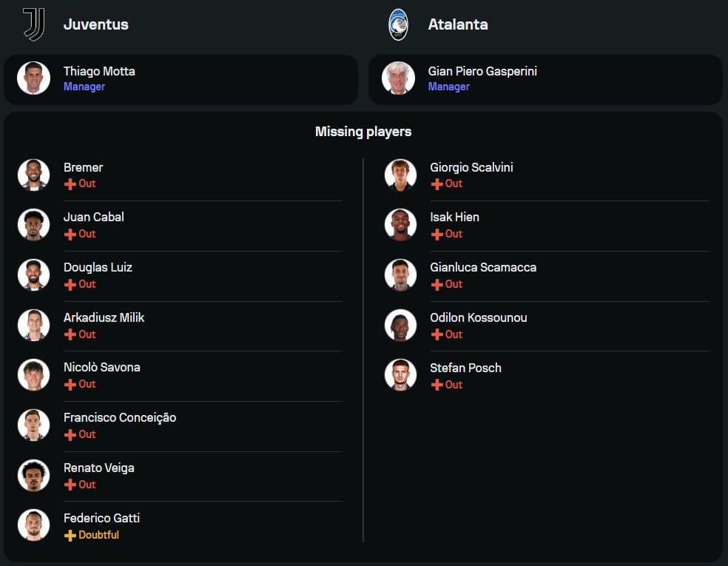Click the red injury cross under Arkadiusz Milik
This screenshot has height=566, width=728.
(70, 334)
